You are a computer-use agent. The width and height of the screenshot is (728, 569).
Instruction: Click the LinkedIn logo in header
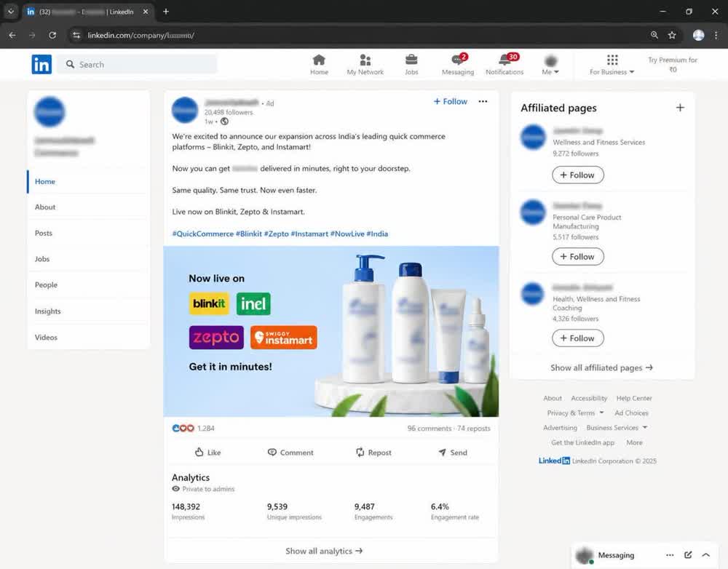click(x=41, y=64)
